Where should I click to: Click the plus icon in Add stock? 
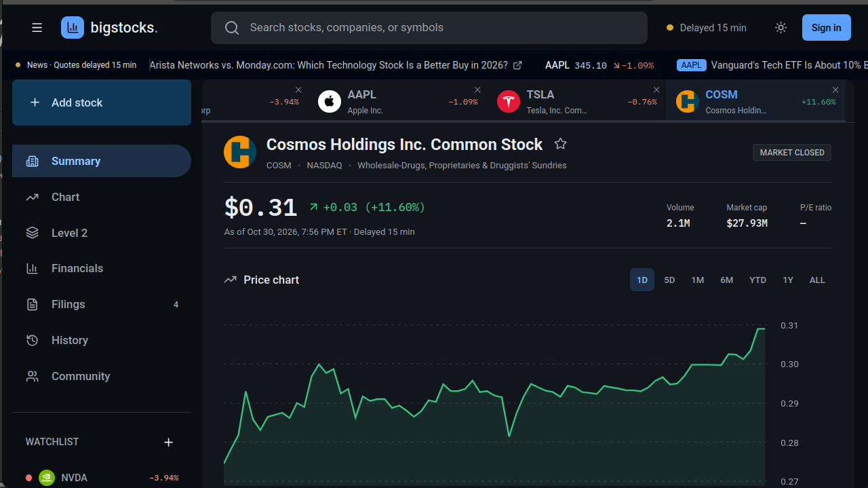(x=35, y=102)
